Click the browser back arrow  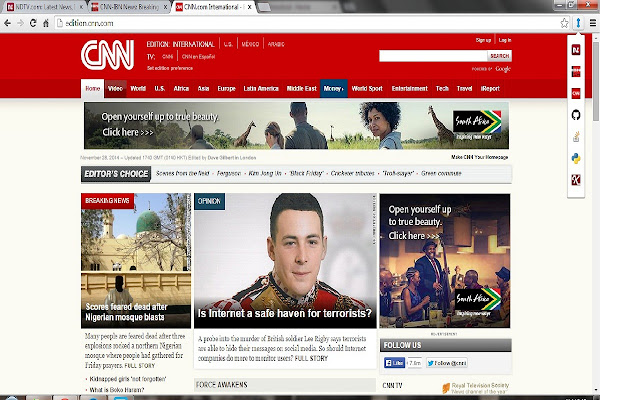click(7, 23)
